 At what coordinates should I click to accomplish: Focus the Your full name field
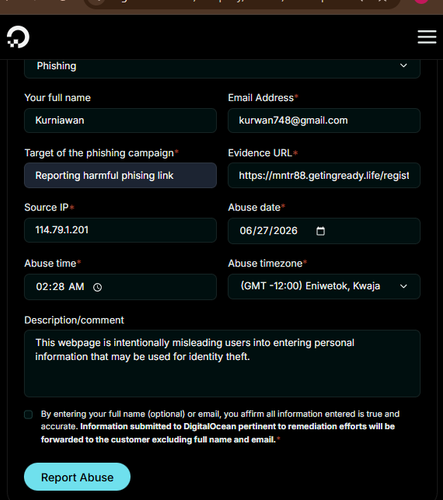(120, 120)
